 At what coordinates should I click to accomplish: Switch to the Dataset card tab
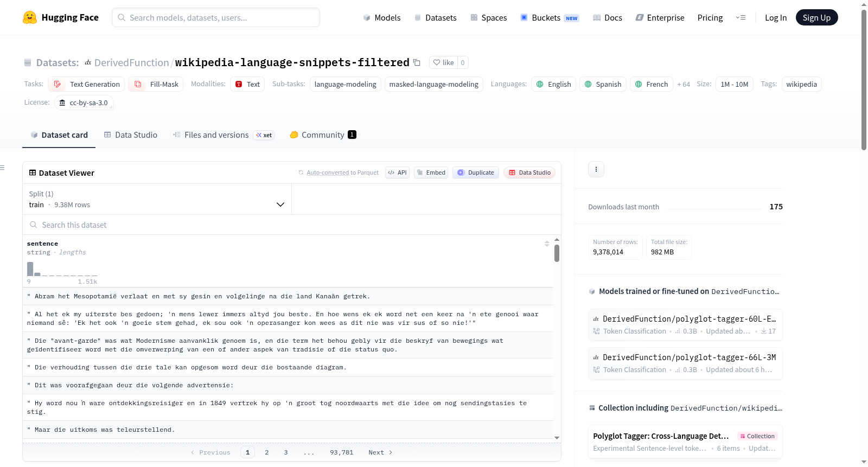pyautogui.click(x=59, y=135)
